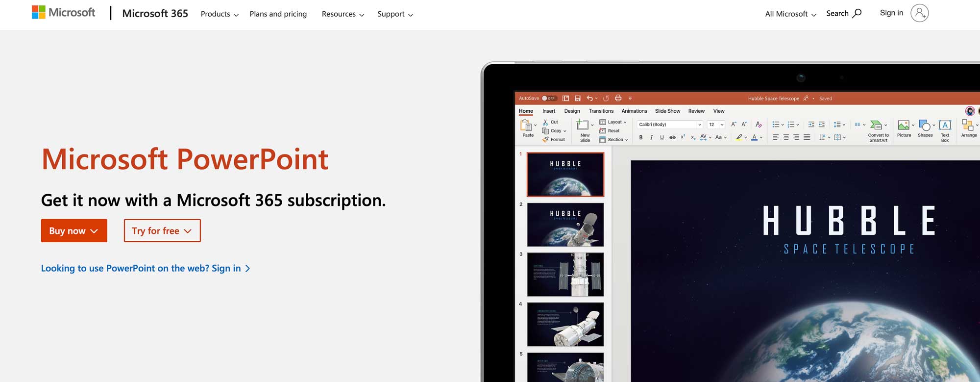The image size is (980, 382).
Task: Click the Print icon in quick access toolbar
Action: (x=618, y=99)
